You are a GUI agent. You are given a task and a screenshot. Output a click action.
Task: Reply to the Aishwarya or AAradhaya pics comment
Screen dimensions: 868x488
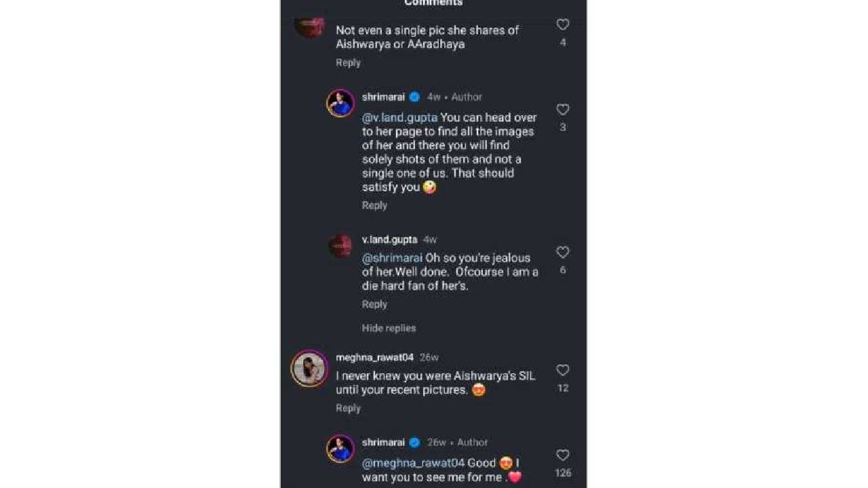click(x=348, y=62)
